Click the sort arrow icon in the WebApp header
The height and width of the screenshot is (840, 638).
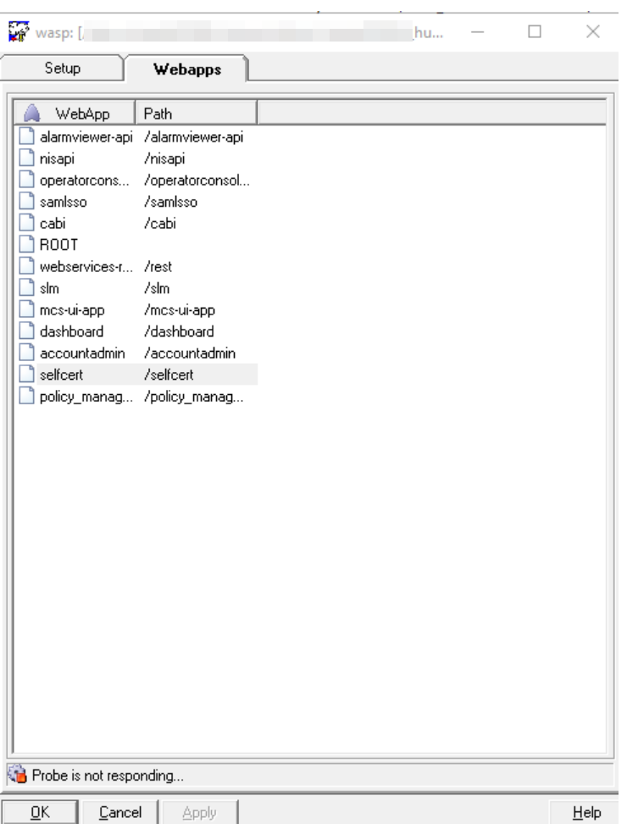(32, 113)
